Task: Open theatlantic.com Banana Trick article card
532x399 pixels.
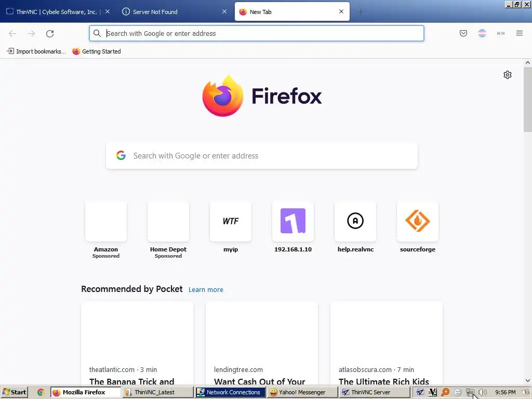Action: [x=137, y=343]
